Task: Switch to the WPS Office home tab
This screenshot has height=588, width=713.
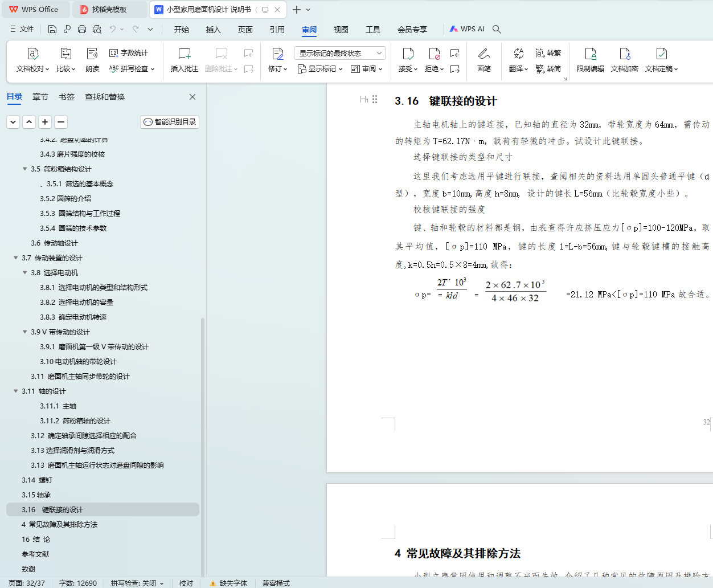Action: [x=35, y=10]
